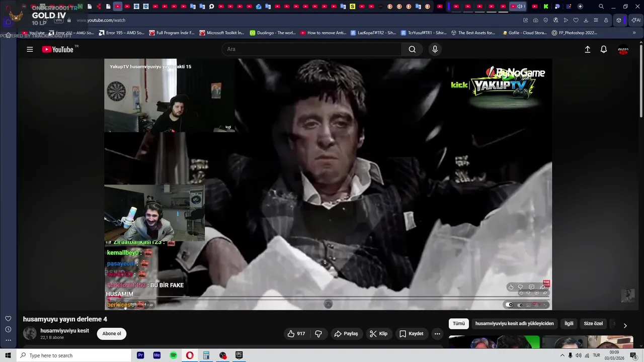Switch to the tab with yellow S icon
Image resolution: width=644 pixels, height=362 pixels.
352,7
